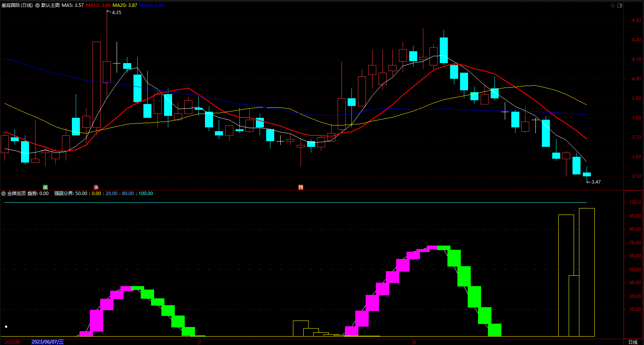Click the 4.30 price axis label
Screen dimensions: 644x345
(636, 20)
